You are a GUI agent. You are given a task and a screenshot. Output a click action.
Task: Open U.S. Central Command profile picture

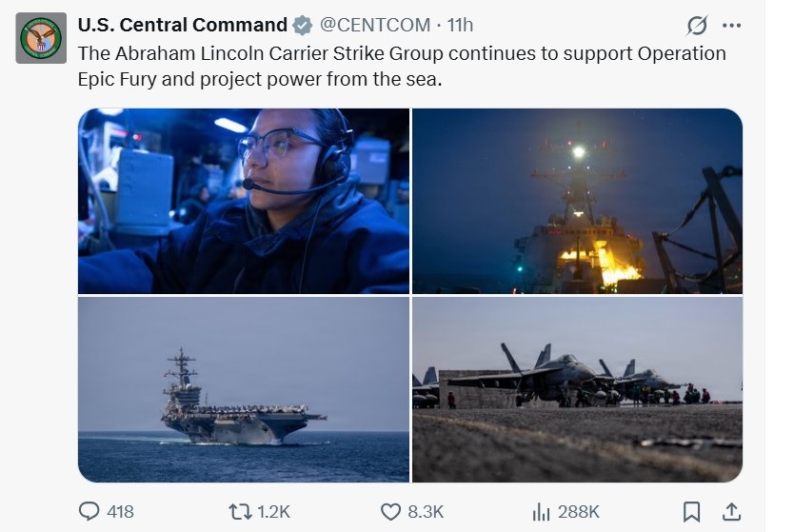click(x=42, y=38)
